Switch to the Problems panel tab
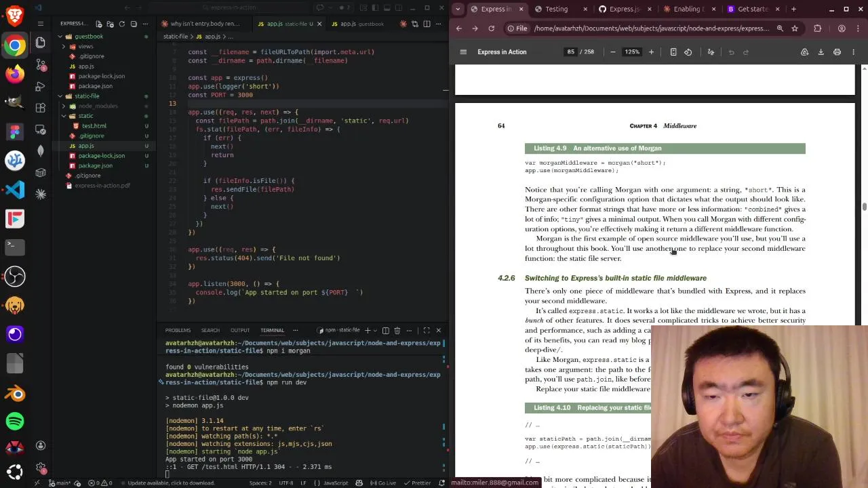This screenshot has width=868, height=488. (178, 330)
